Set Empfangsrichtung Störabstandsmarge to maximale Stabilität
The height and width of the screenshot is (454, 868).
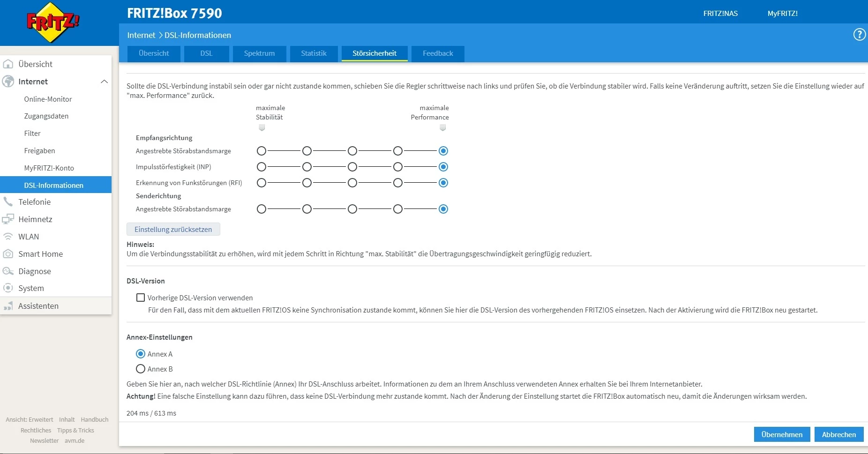[x=262, y=151]
